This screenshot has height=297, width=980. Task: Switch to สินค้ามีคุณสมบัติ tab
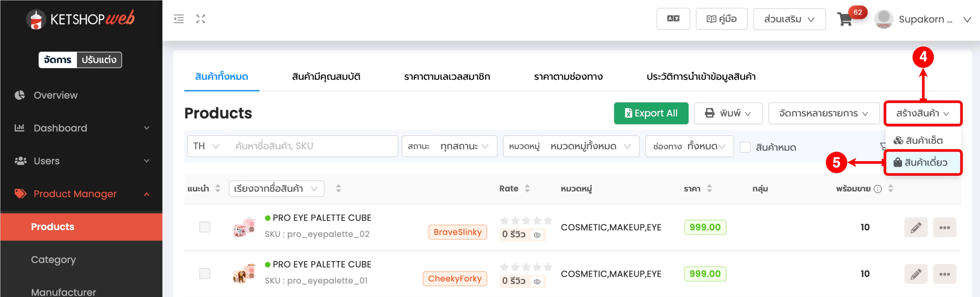tap(326, 77)
